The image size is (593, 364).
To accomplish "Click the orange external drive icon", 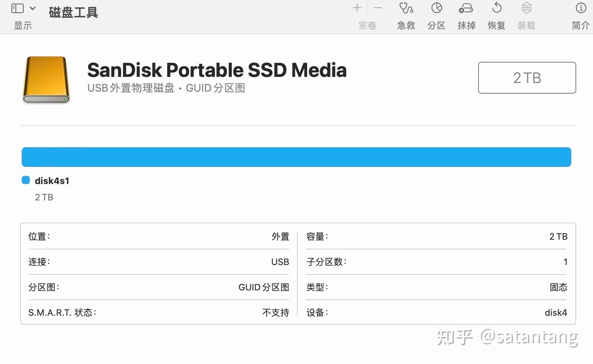I will pos(46,80).
